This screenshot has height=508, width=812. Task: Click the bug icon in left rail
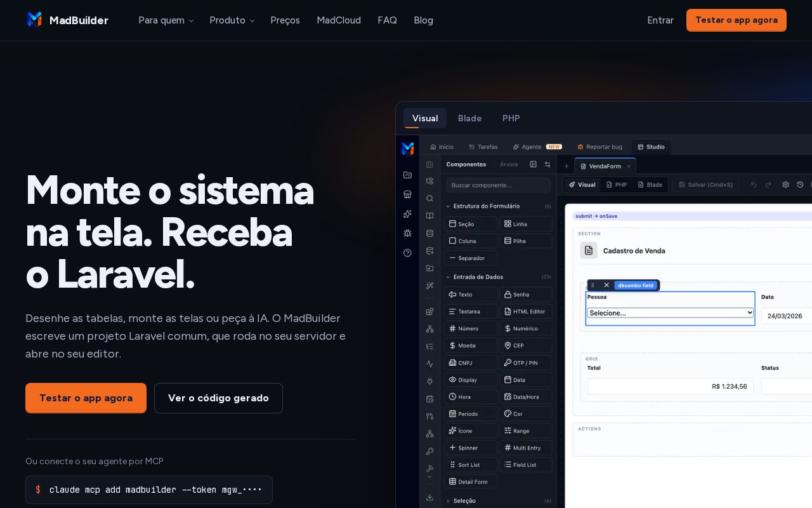coord(407,233)
